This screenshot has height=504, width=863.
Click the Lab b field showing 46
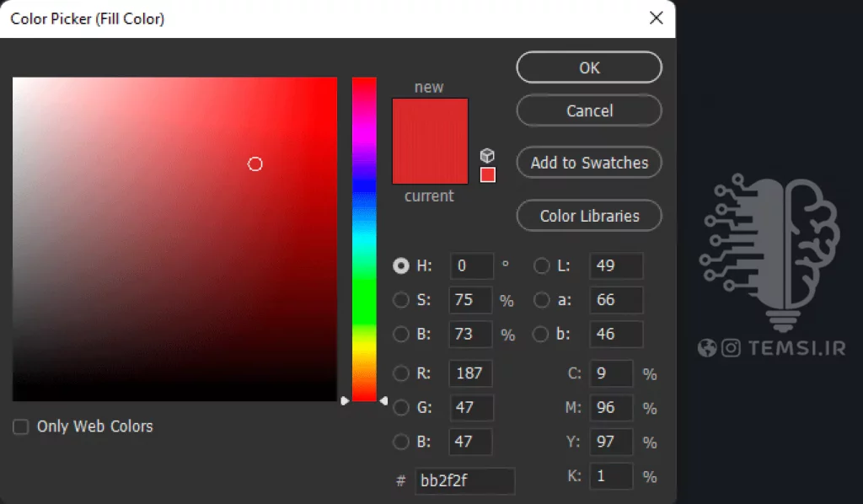616,334
